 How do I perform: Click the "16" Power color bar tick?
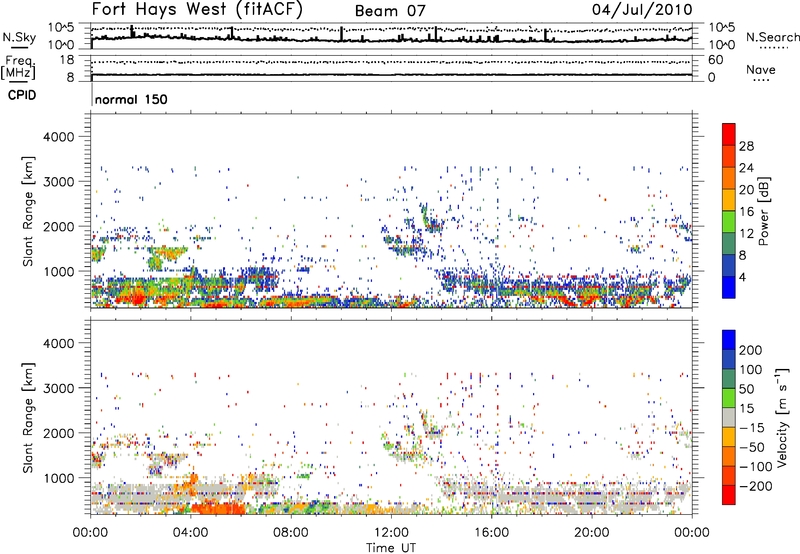[746, 212]
